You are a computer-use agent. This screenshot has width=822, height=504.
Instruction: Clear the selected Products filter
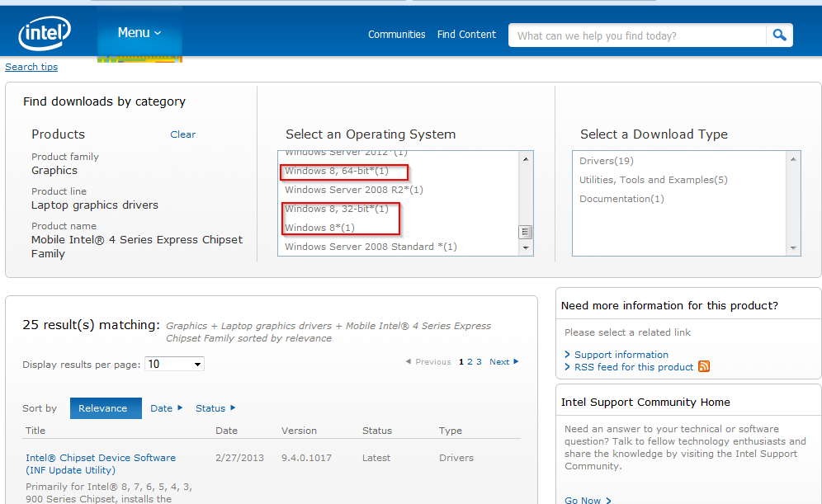[182, 134]
